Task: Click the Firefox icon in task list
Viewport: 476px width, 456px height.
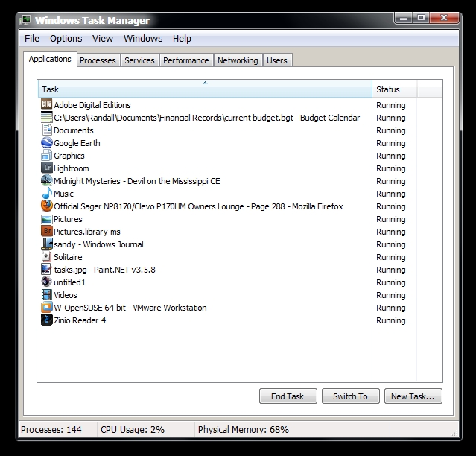Action: (x=46, y=206)
